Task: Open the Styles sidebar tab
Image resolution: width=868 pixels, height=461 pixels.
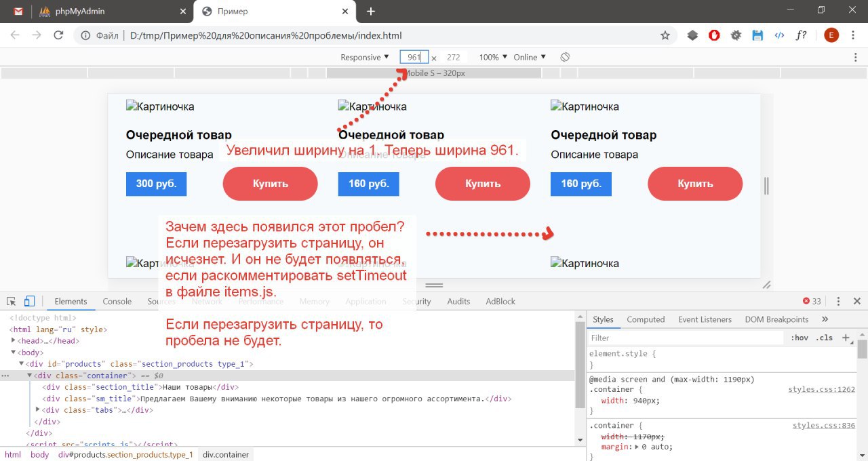Action: [603, 319]
